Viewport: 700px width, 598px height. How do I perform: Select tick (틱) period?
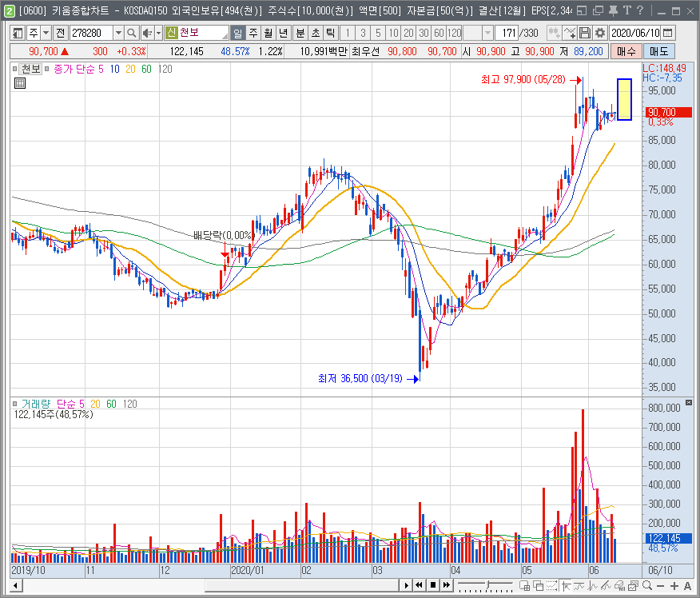(x=330, y=33)
